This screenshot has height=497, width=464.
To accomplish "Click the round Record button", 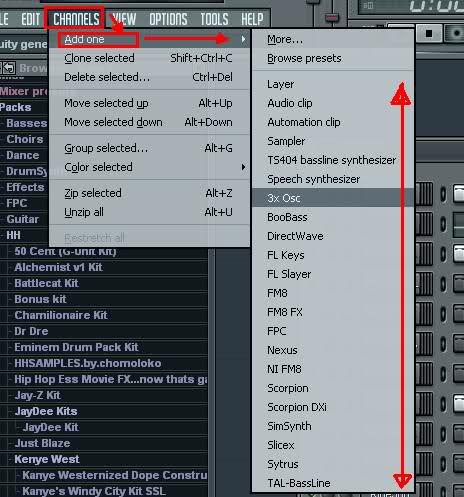I will point(456,33).
